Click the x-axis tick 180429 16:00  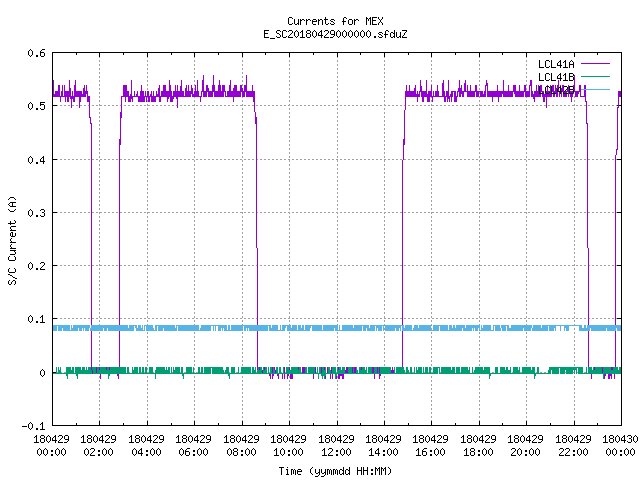[x=431, y=446]
